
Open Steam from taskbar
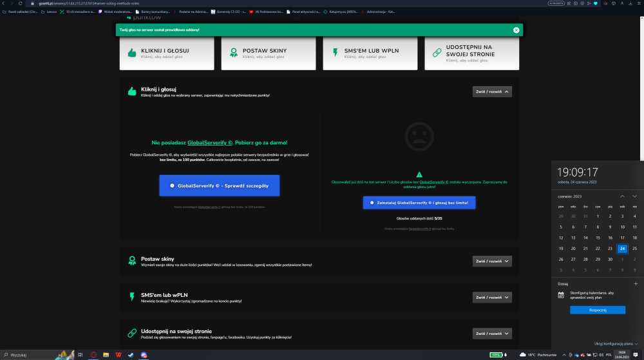[x=131, y=355]
